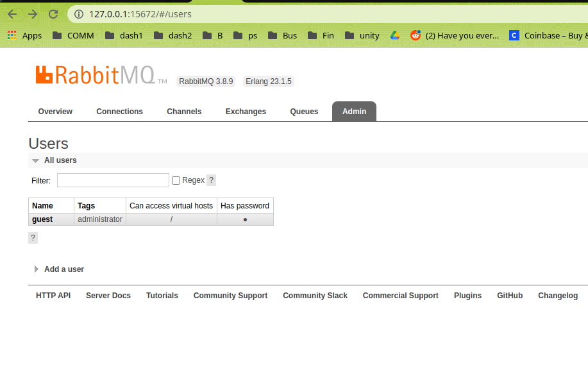The width and height of the screenshot is (588, 388).
Task: Click the Erlang 23.1.5 version badge
Action: pos(269,81)
